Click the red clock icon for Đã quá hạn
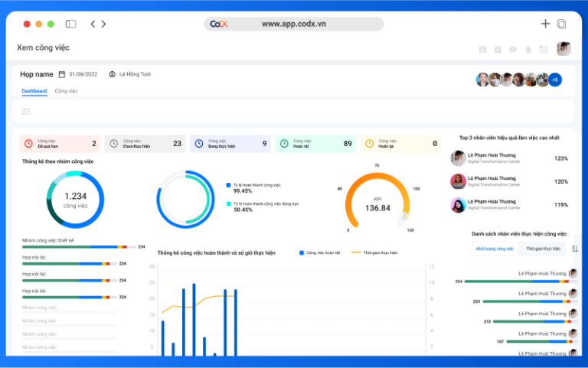Image resolution: width=588 pixels, height=368 pixels. (x=28, y=144)
